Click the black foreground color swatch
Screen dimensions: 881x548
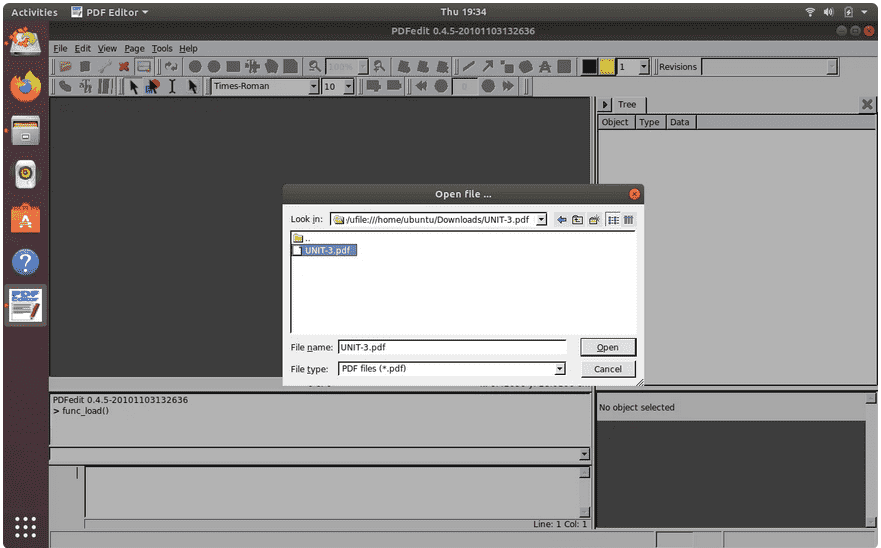(x=588, y=66)
